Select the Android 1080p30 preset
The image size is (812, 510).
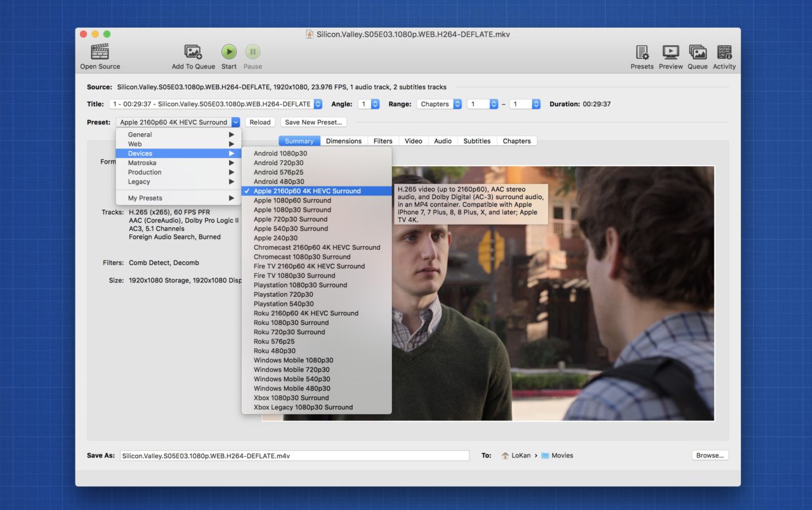tap(317, 154)
